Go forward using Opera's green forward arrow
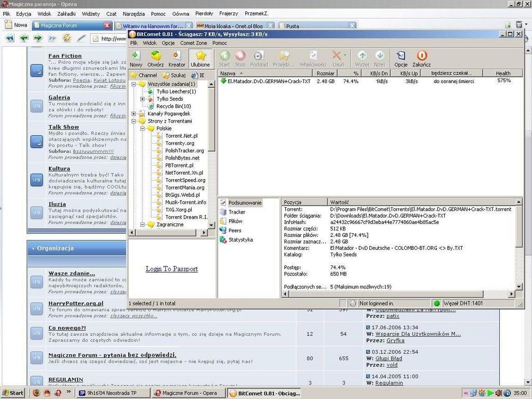Screen dimensions: 532x399 (x=38, y=38)
